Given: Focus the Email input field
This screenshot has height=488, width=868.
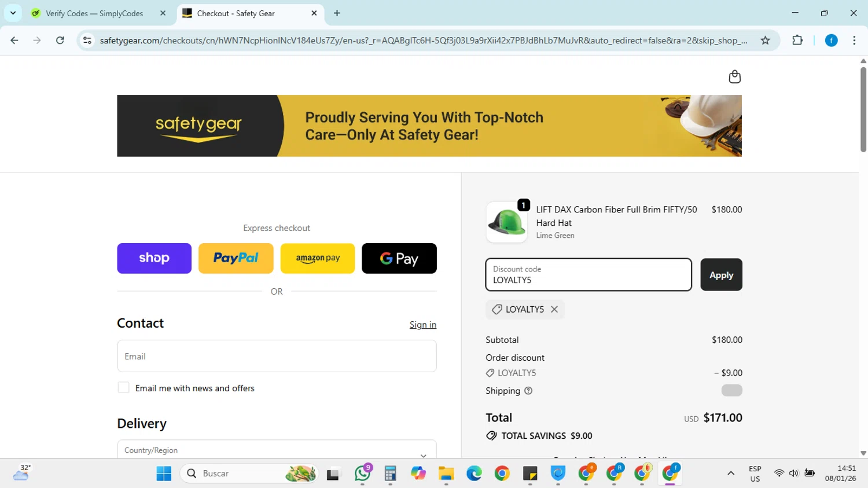Looking at the screenshot, I should (277, 356).
